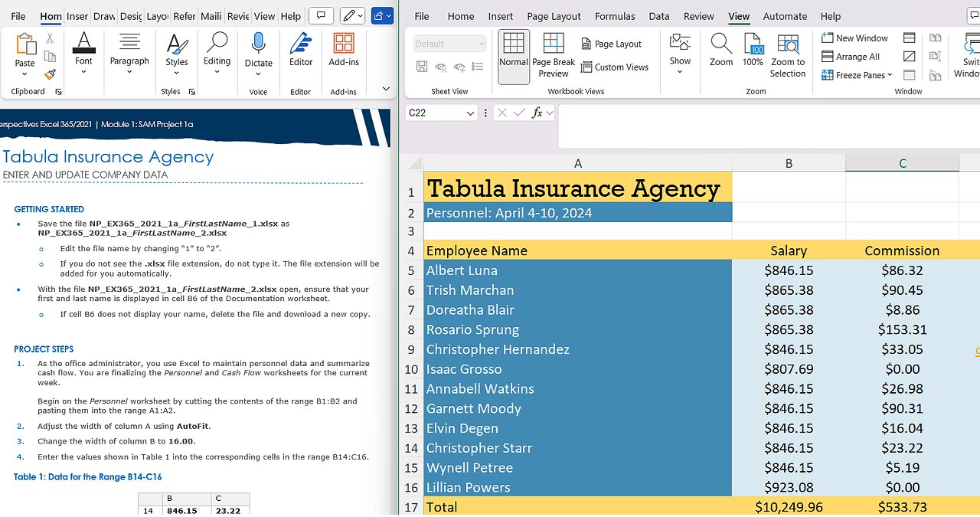Screen dimensions: 980x517
Task: Select the Lillian Powers cell
Action: coord(578,487)
